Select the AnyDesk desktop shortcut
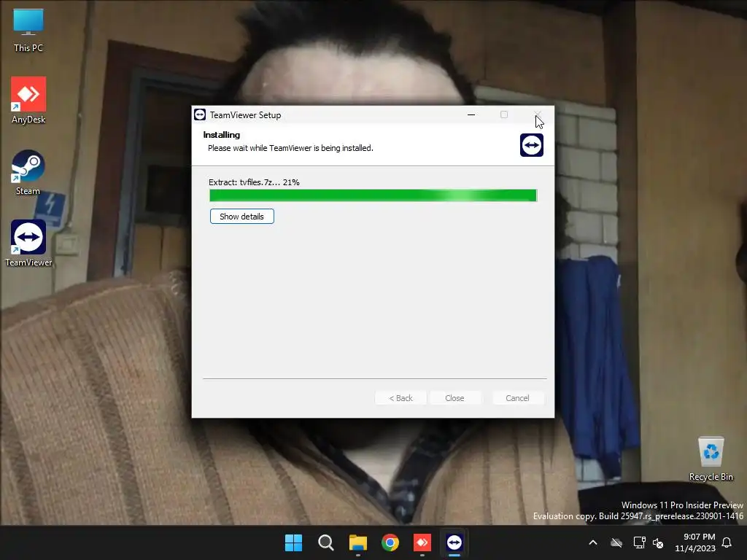 28,101
